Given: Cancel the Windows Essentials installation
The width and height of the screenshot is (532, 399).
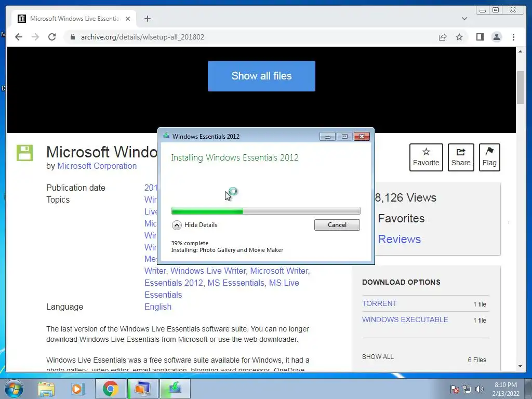Looking at the screenshot, I should (x=337, y=225).
